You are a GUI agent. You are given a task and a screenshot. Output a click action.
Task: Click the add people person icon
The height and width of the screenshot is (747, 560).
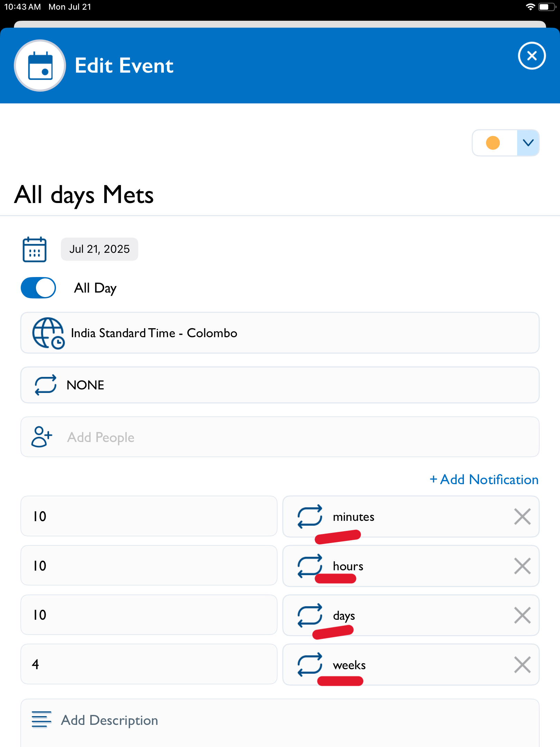tap(41, 437)
